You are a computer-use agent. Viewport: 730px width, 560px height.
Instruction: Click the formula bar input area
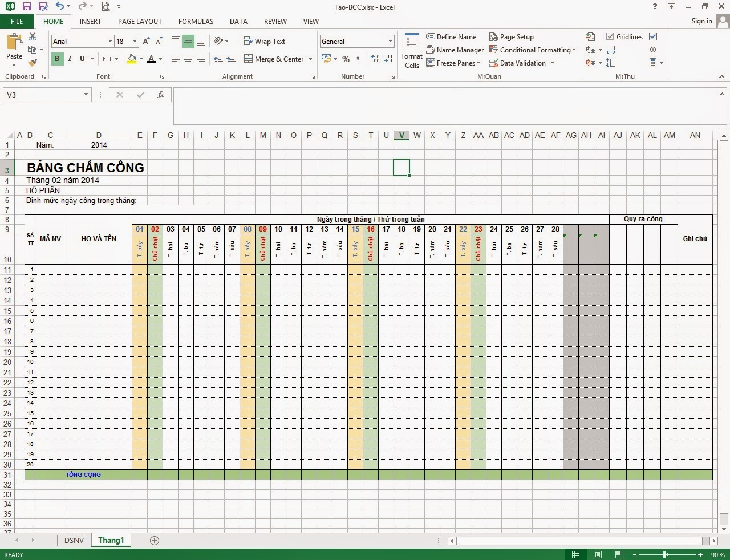coord(445,105)
